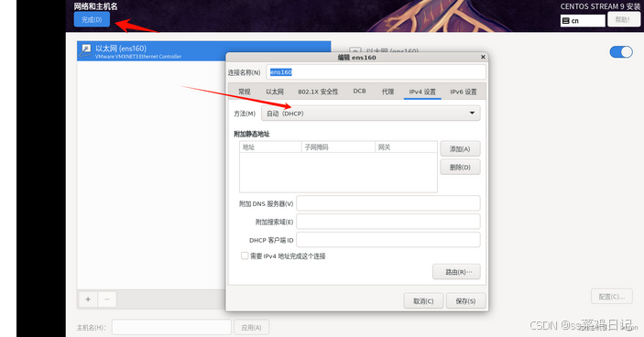The image size is (644, 337).
Task: Switch to the 以太网 tab
Action: point(275,92)
